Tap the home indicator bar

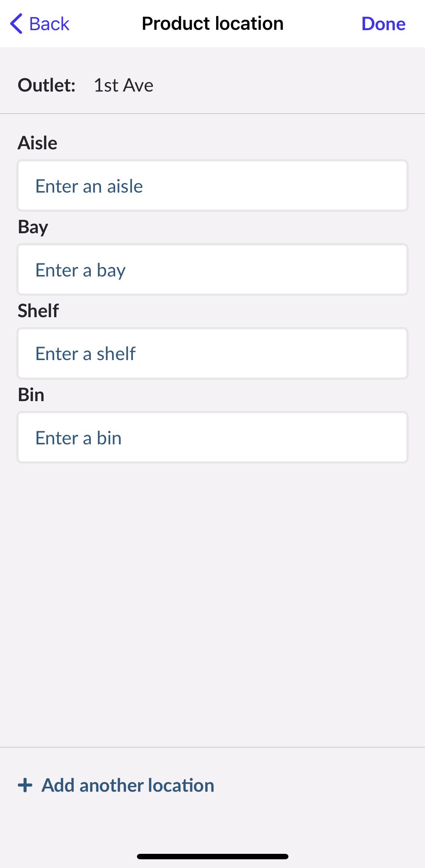(212, 856)
